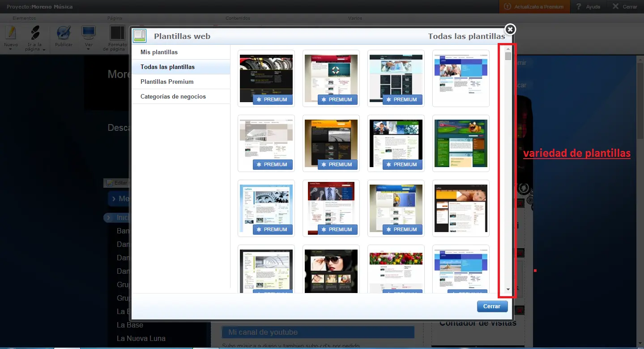Choose the yellow helmet worker template
This screenshot has width=644, height=349.
(396, 208)
